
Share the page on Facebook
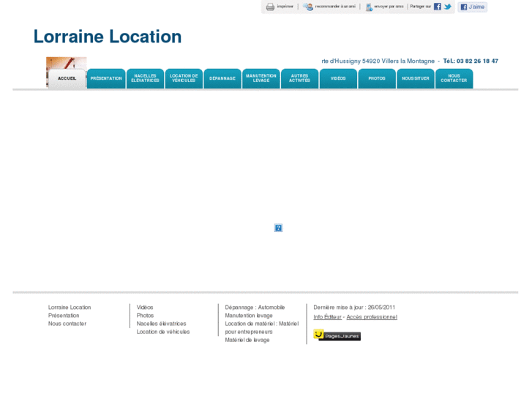coord(438,7)
